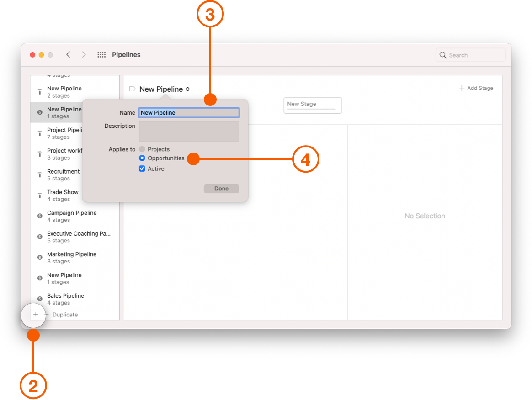Viewport: 532px width, 400px height.
Task: Add a new pipeline with plus button
Action: pos(36,315)
